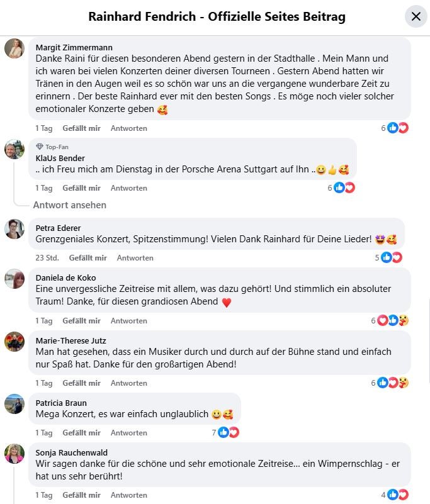
Task: View the 5 reactions on Petra Ederer's comment
Action: tap(376, 257)
